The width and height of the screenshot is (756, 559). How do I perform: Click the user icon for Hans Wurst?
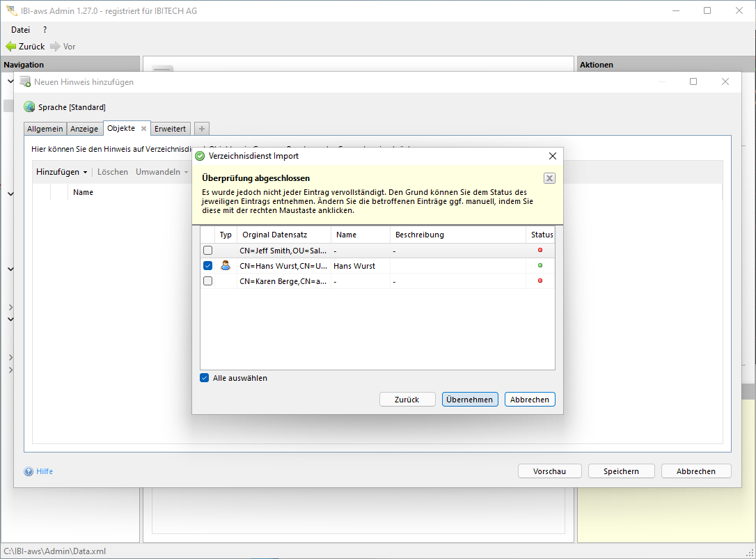pyautogui.click(x=226, y=265)
